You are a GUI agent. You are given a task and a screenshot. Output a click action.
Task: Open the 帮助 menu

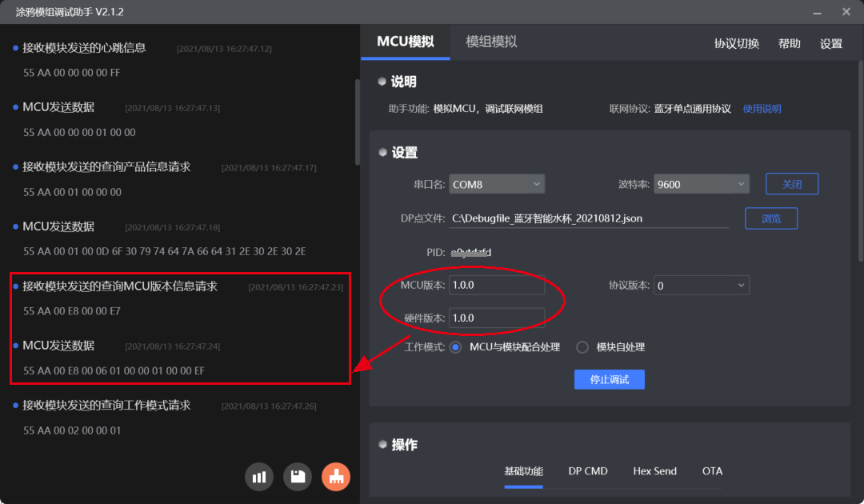pos(789,43)
